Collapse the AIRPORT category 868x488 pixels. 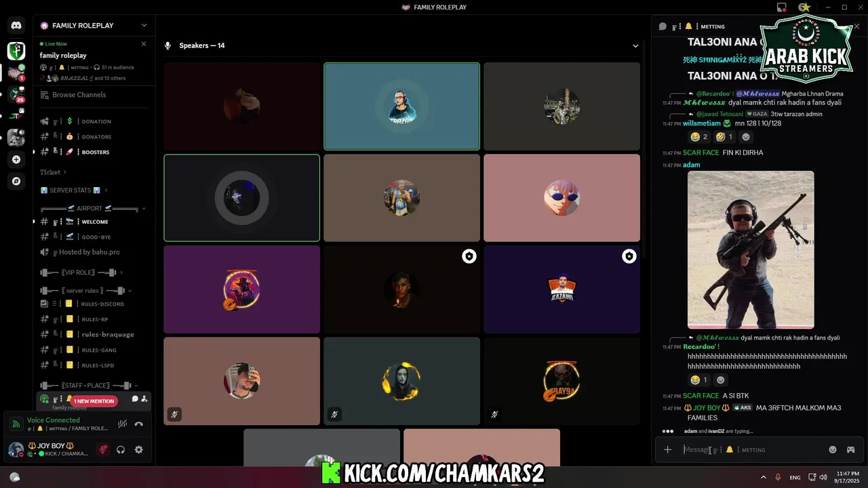[x=93, y=209]
